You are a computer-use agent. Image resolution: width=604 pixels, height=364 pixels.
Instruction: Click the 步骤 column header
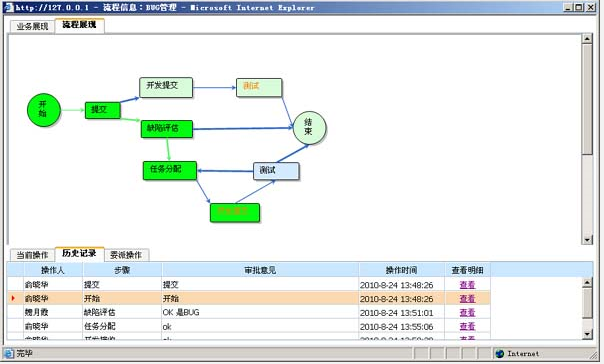[x=122, y=270]
